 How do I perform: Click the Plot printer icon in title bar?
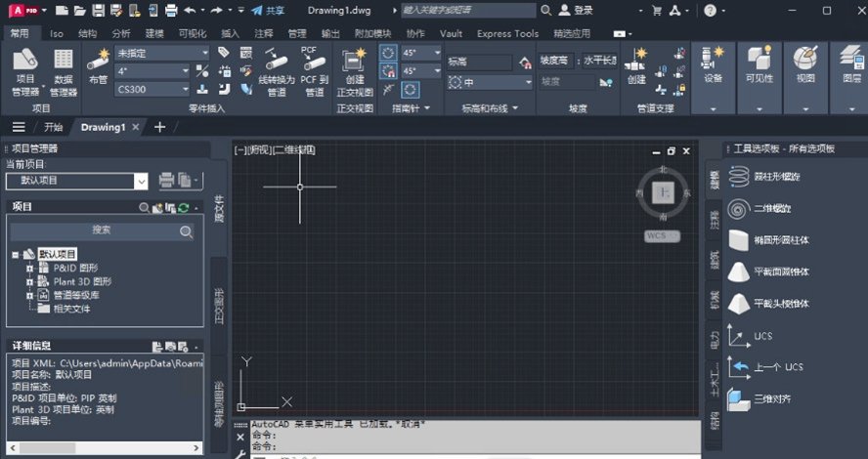[x=171, y=10]
